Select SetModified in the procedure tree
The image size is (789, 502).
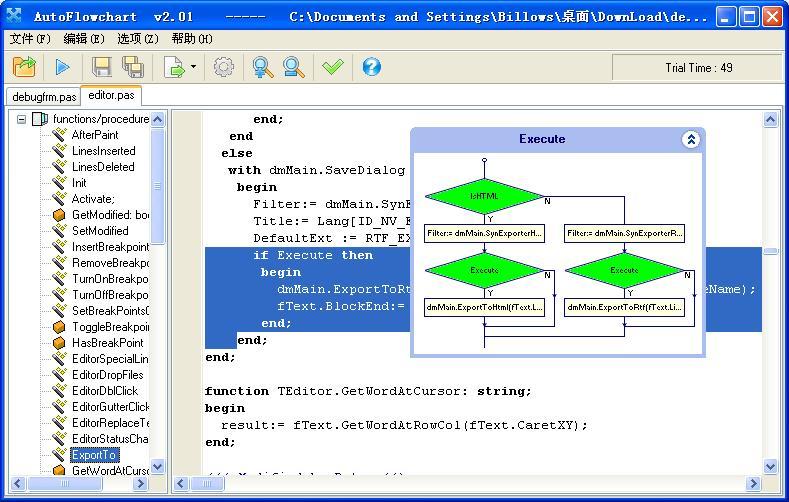click(100, 231)
